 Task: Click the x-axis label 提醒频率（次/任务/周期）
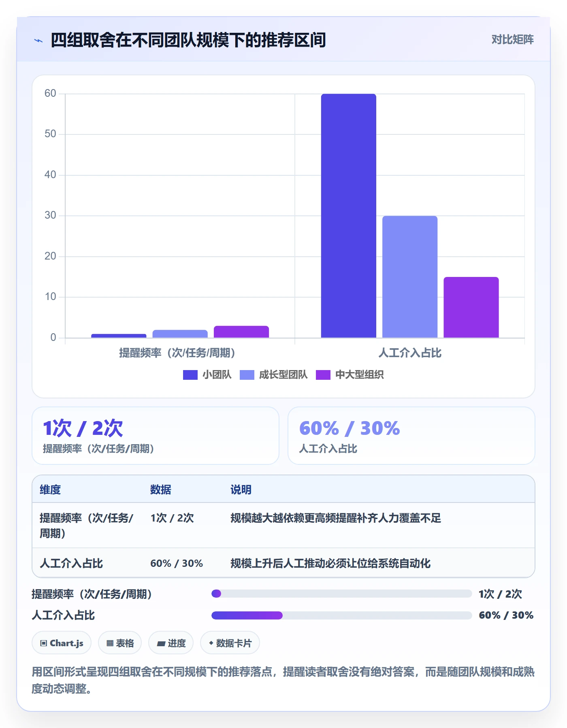click(177, 353)
